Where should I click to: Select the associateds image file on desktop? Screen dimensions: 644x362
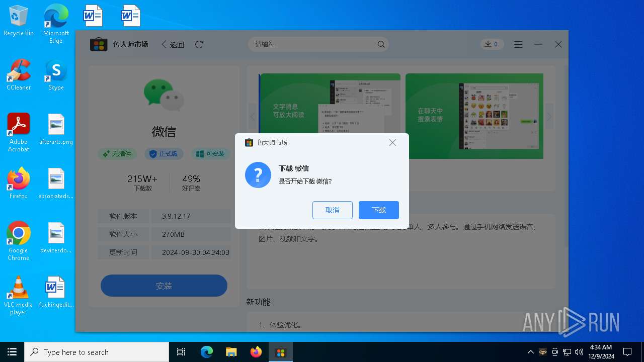tap(56, 184)
